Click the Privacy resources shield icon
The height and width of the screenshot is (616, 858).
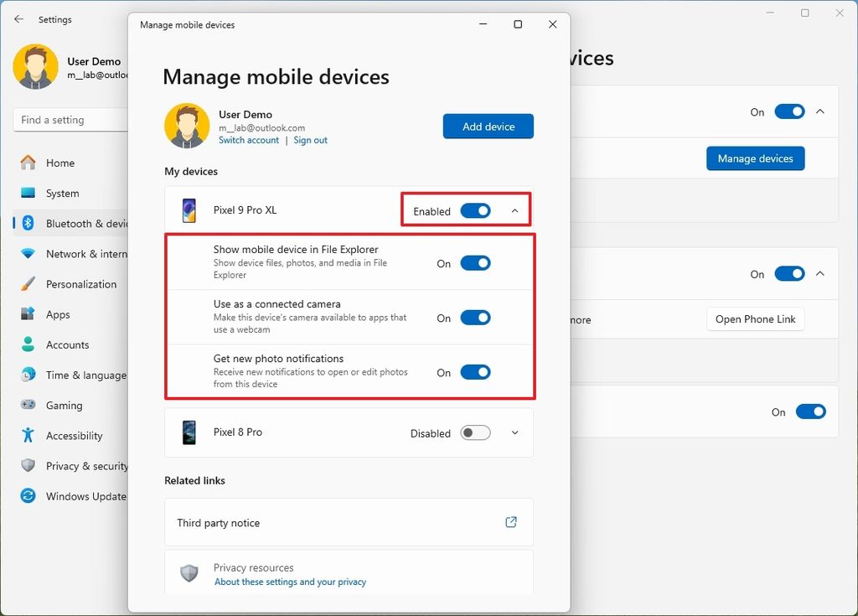pyautogui.click(x=189, y=572)
